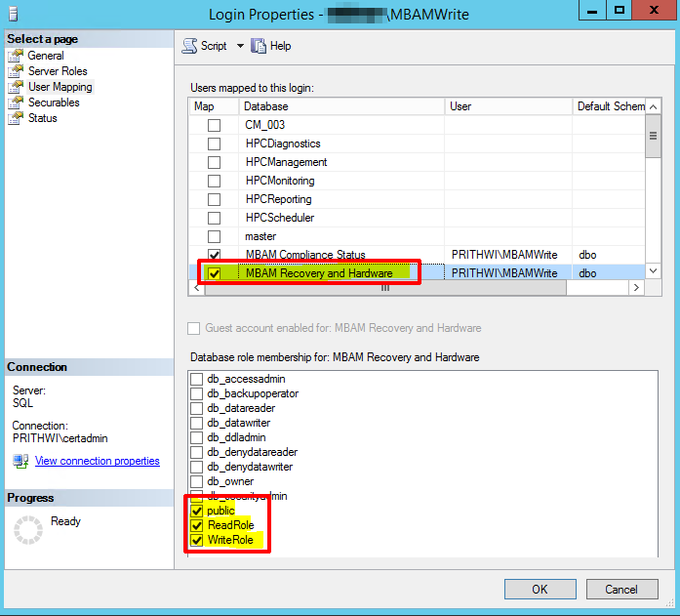
Task: Uncheck the WriteRole role checkbox
Action: 197,540
